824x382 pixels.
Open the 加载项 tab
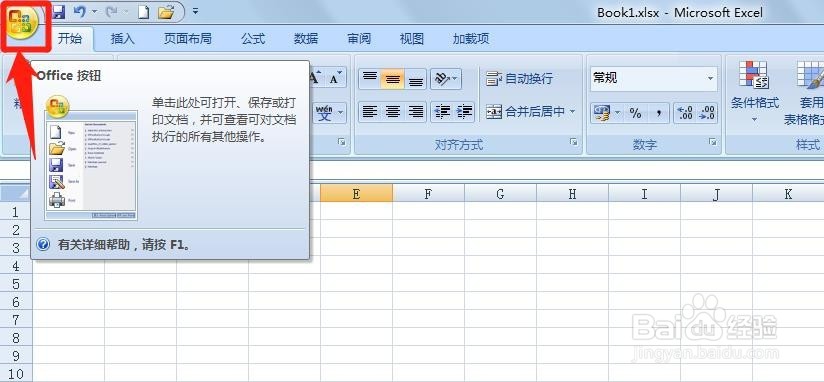click(x=471, y=38)
